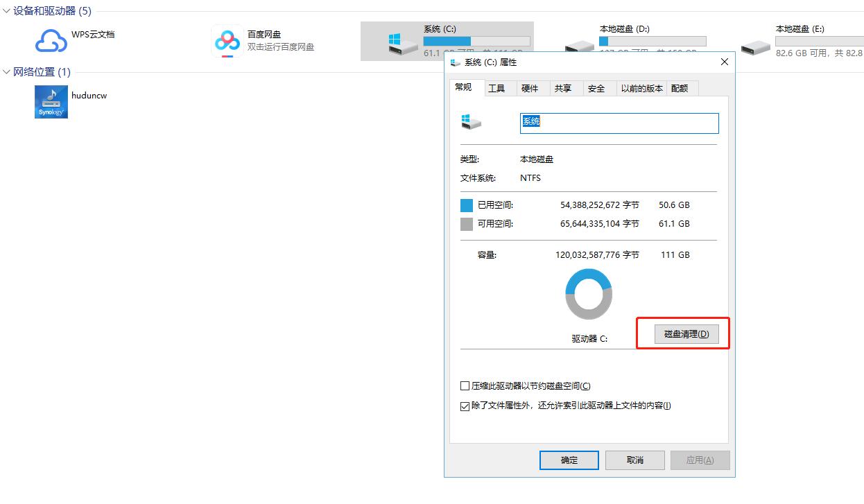Click inside the drive label text field

(x=619, y=123)
